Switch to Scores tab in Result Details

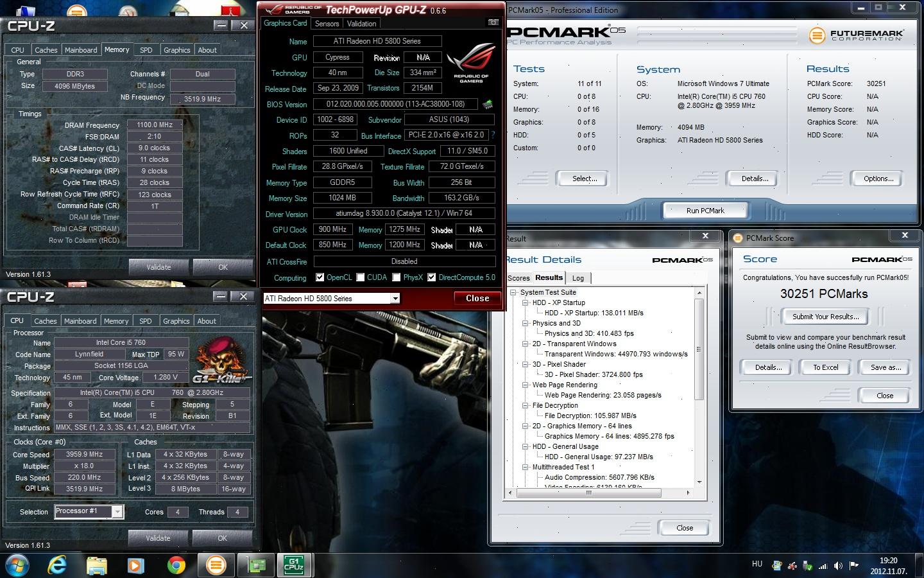518,278
